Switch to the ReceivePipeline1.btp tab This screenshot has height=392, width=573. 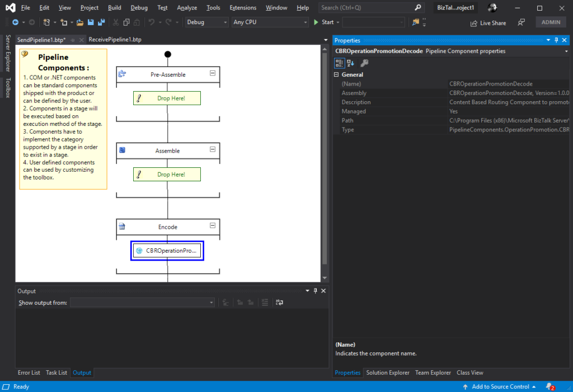[x=115, y=40]
